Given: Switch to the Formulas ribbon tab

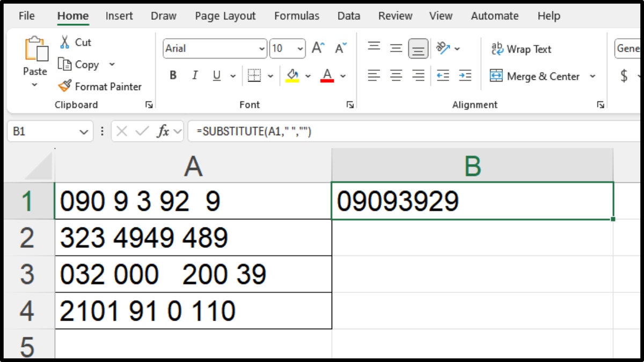Looking at the screenshot, I should point(297,16).
